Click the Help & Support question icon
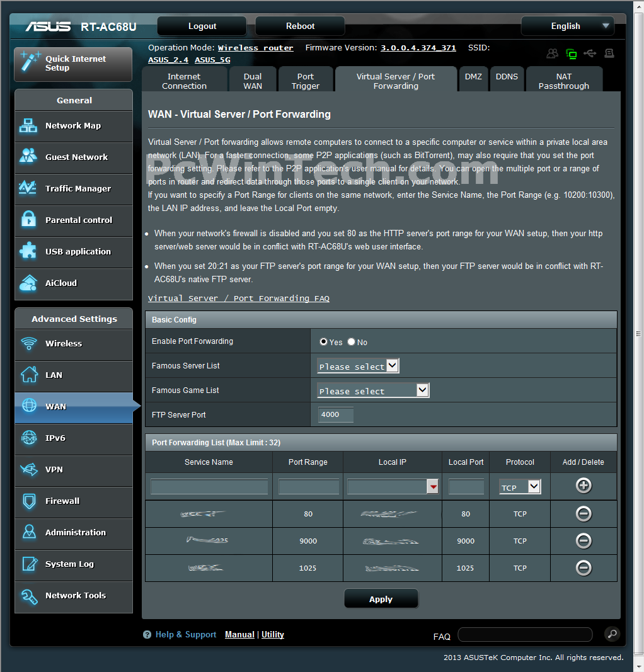This screenshot has height=672, width=644. click(x=147, y=634)
